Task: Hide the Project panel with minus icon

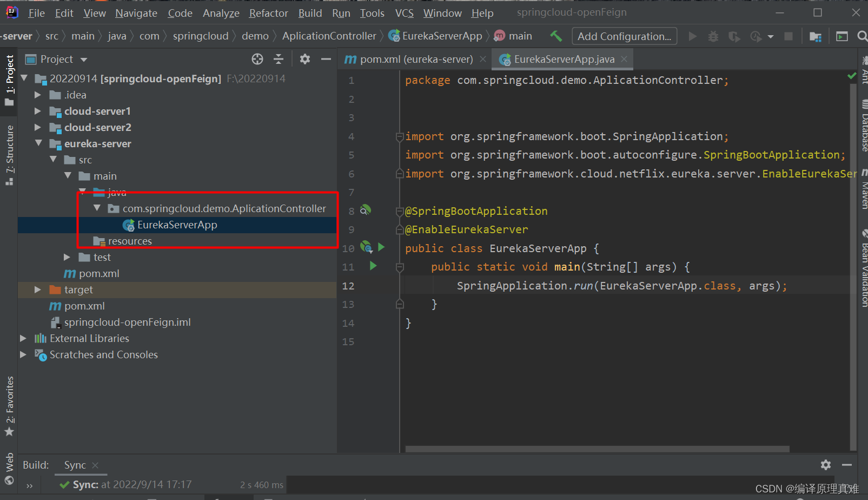Action: (326, 59)
